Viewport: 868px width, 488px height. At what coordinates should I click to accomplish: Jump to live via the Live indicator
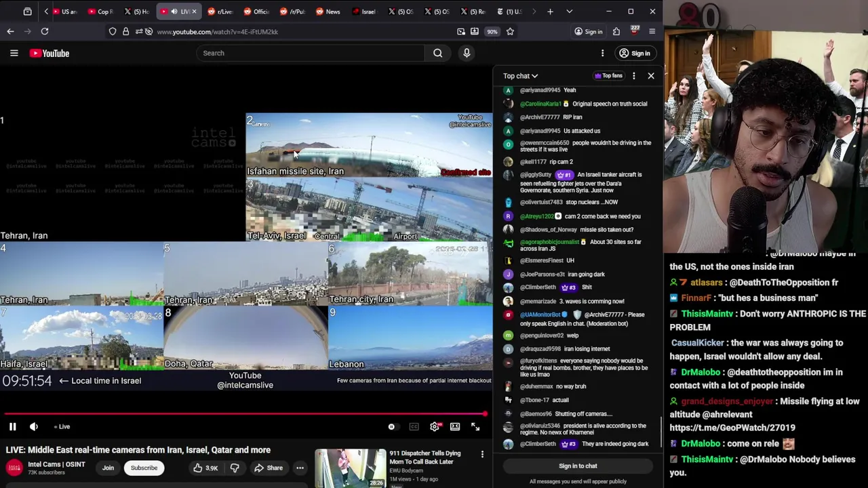click(62, 426)
